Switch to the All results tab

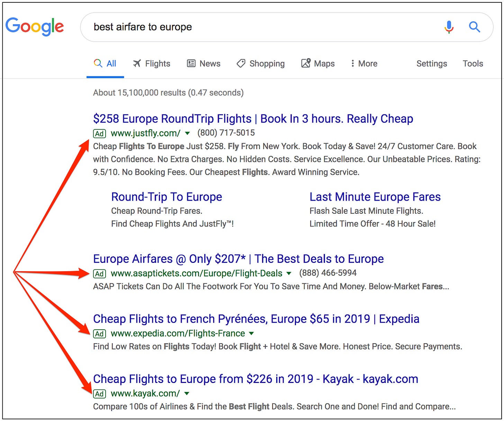coord(106,64)
